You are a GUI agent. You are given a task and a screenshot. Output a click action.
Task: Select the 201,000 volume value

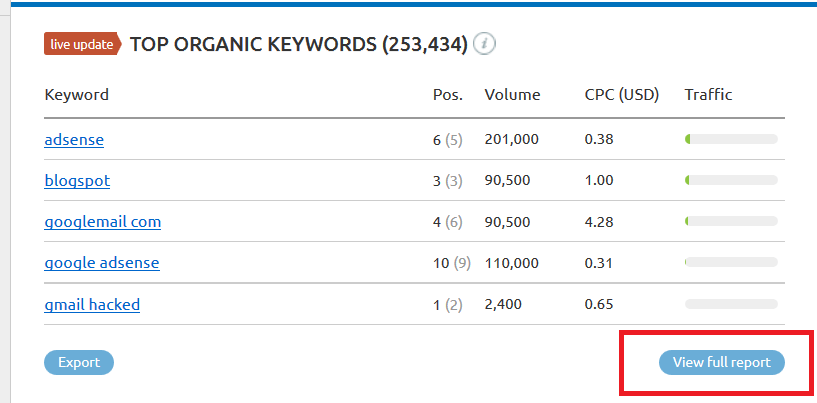pyautogui.click(x=511, y=139)
